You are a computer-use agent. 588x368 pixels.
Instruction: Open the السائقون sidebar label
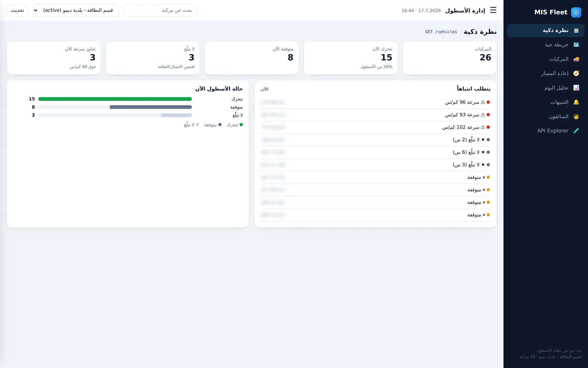coord(559,117)
